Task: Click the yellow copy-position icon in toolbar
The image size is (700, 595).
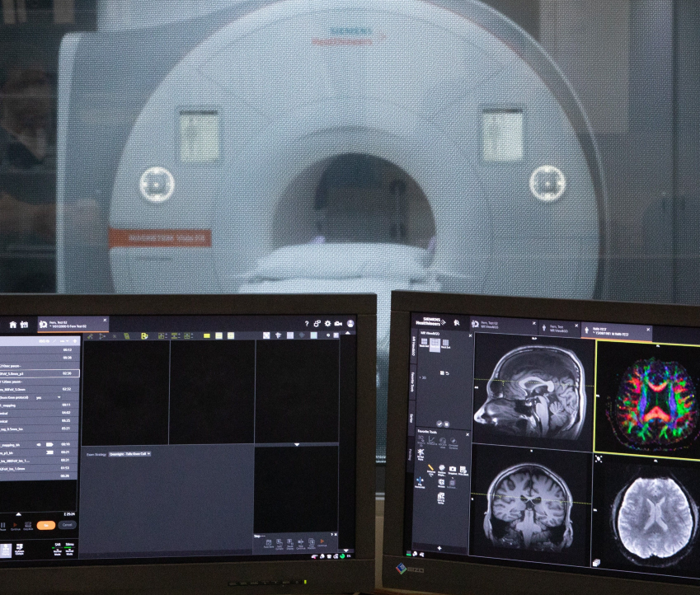Action: (144, 335)
